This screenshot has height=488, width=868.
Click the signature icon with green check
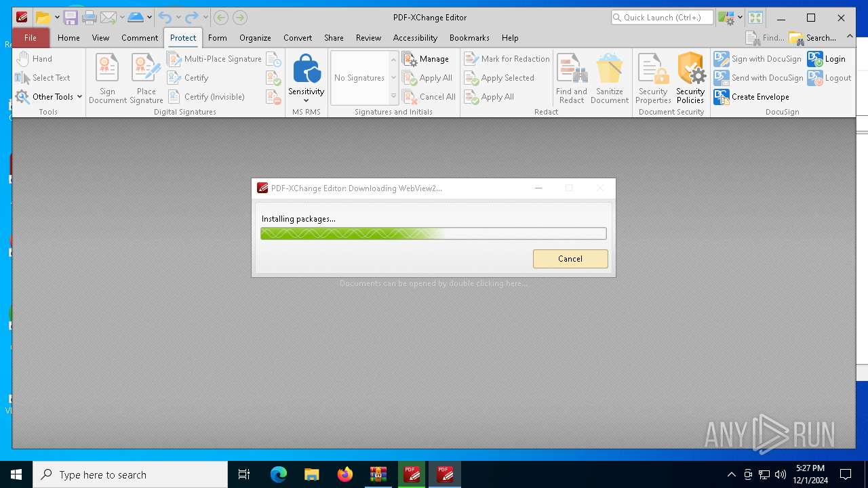tap(274, 78)
